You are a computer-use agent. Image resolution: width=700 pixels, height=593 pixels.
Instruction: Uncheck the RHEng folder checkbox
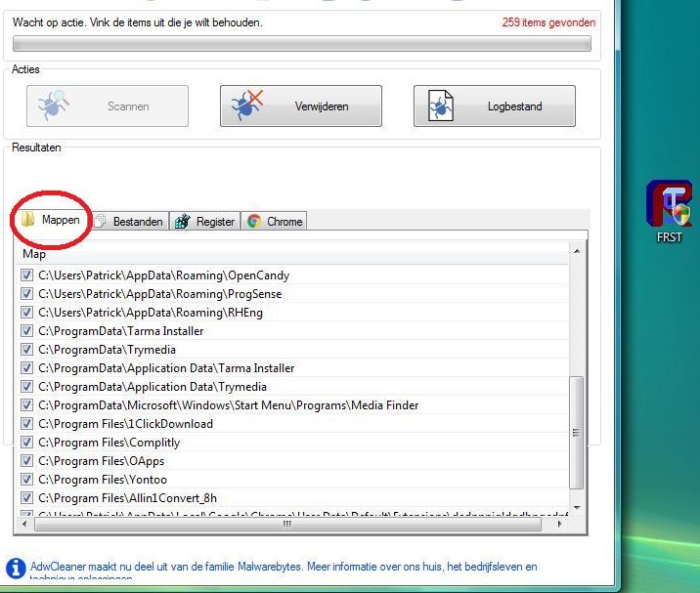(x=26, y=312)
